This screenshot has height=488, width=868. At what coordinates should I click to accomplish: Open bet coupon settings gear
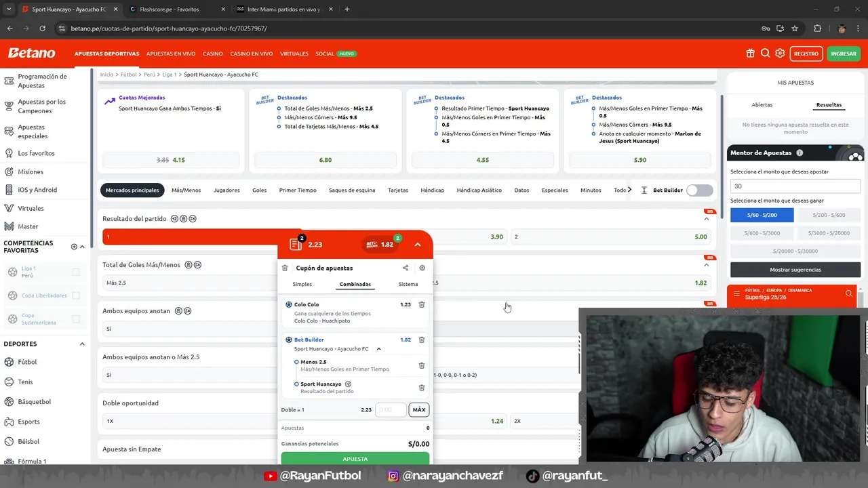[422, 268]
